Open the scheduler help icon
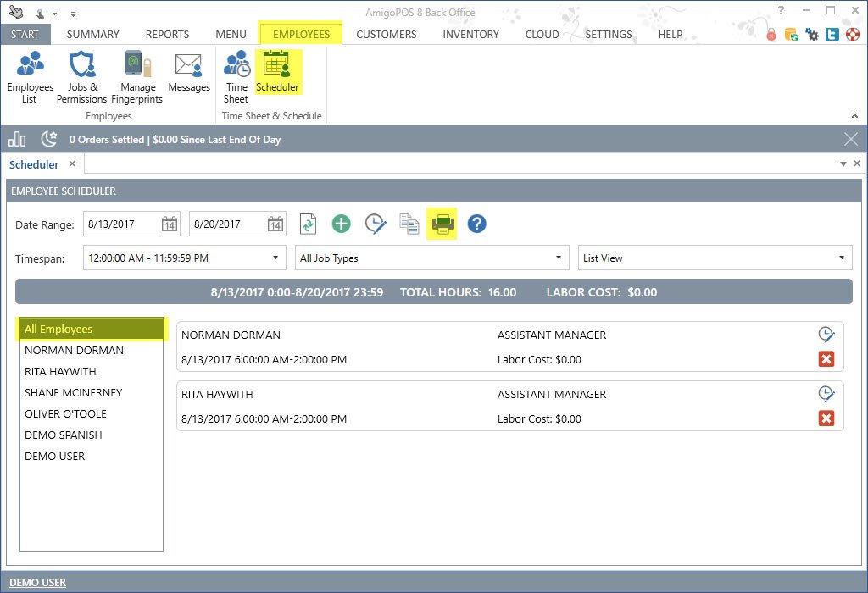868x593 pixels. click(476, 224)
